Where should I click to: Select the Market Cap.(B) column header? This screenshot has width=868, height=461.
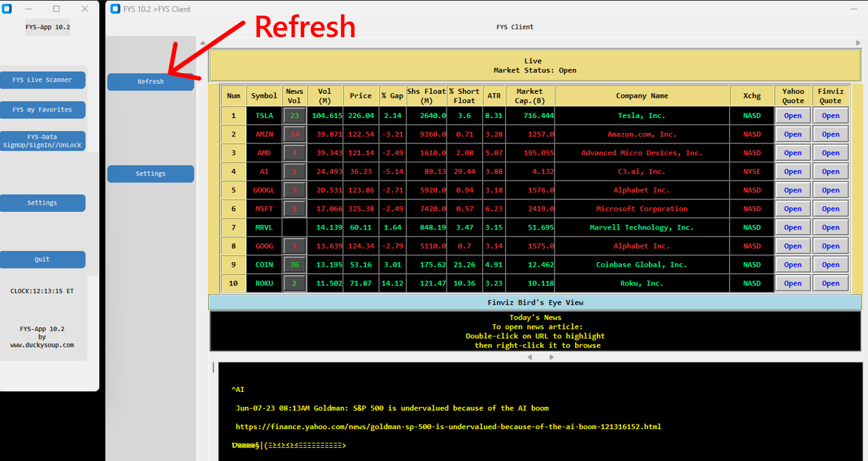[x=530, y=96]
